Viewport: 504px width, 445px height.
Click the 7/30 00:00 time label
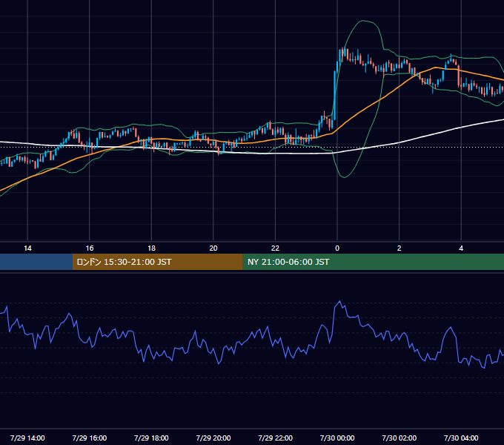tap(337, 438)
